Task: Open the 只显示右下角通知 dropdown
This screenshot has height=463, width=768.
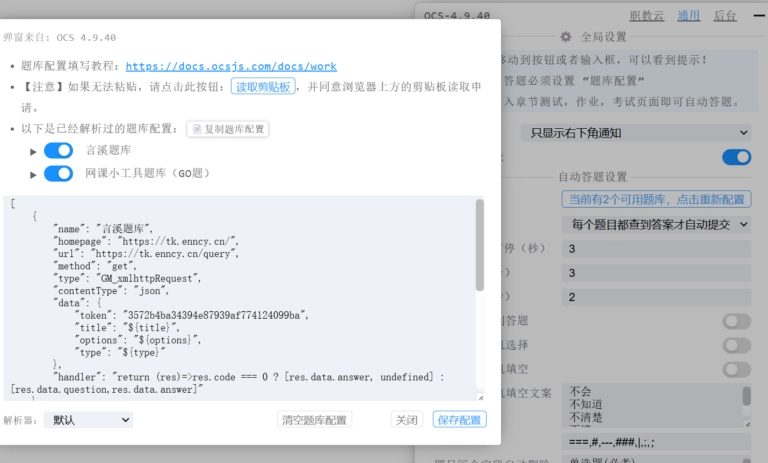Action: 636,133
